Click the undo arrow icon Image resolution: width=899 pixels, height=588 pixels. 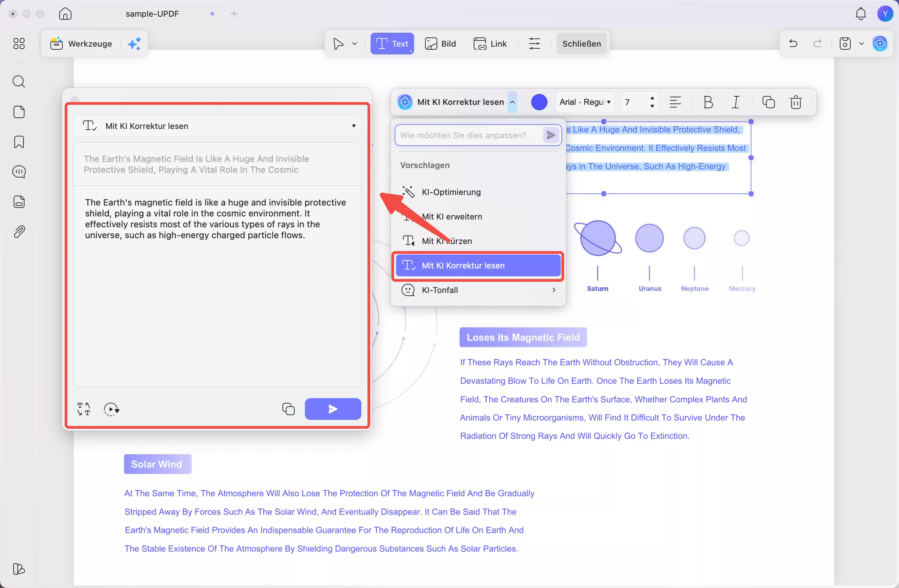793,44
